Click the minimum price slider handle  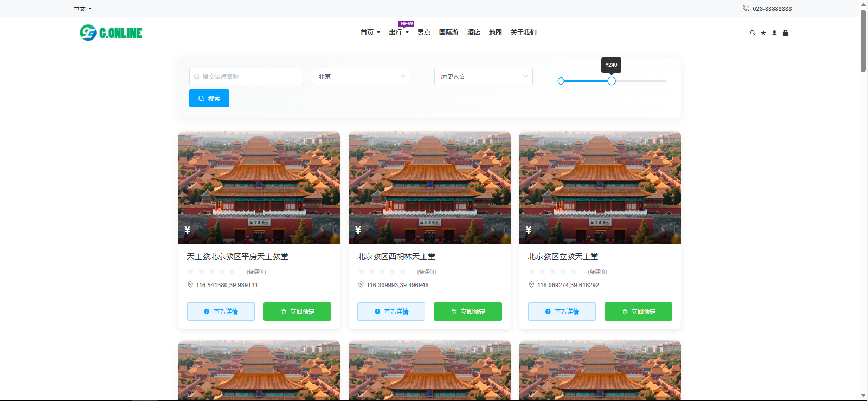pyautogui.click(x=561, y=81)
